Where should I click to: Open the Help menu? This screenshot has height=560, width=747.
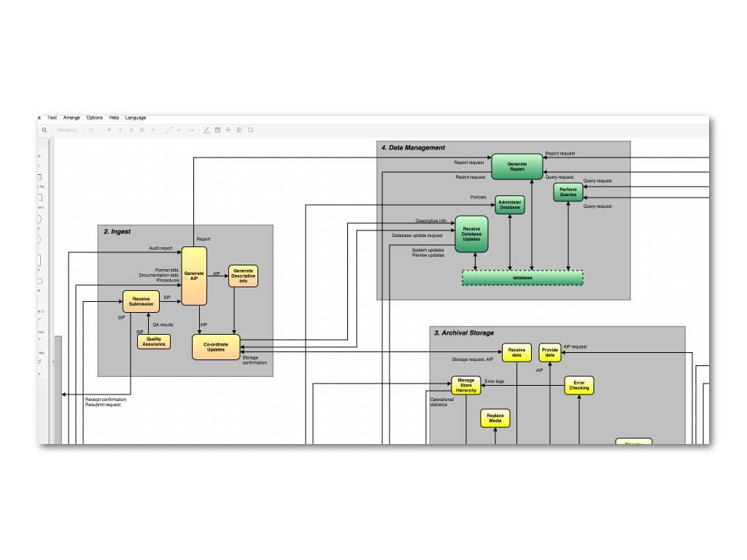[114, 117]
